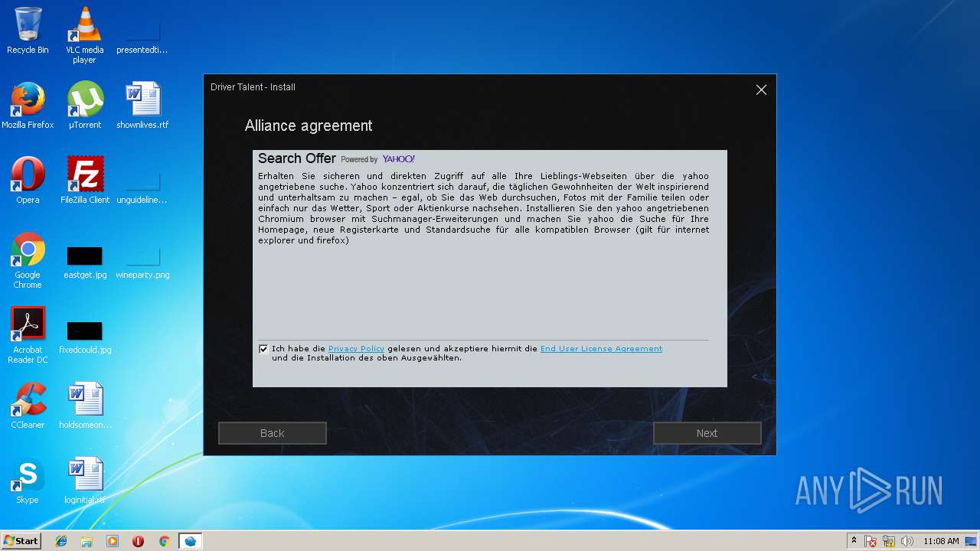980x551 pixels.
Task: Open loginitial.rtf document icon
Action: [x=85, y=481]
